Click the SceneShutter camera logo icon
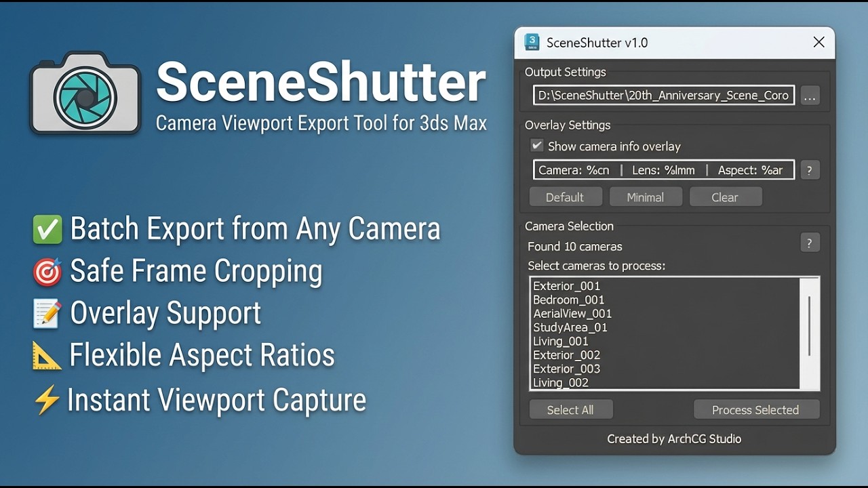The width and height of the screenshot is (868, 488). [85, 93]
